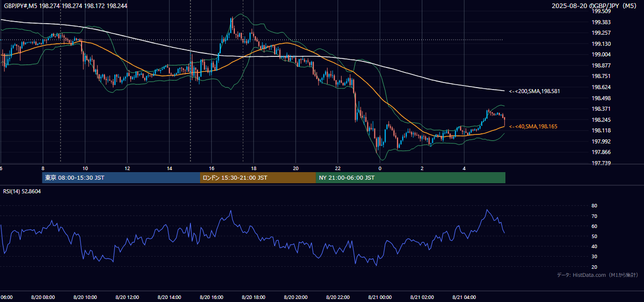Click the price axis value 198.877
This screenshot has height=302, width=644.
click(601, 65)
